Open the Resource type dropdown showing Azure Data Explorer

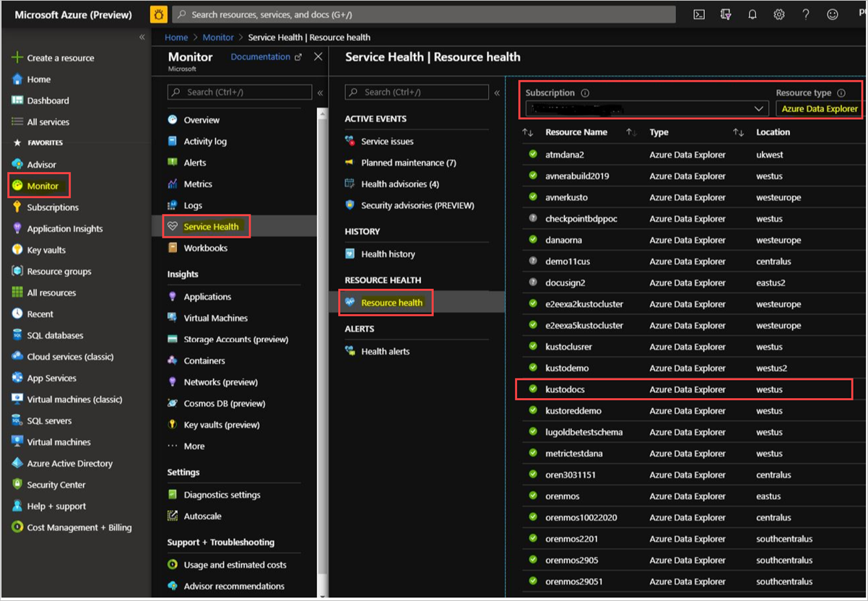point(819,108)
